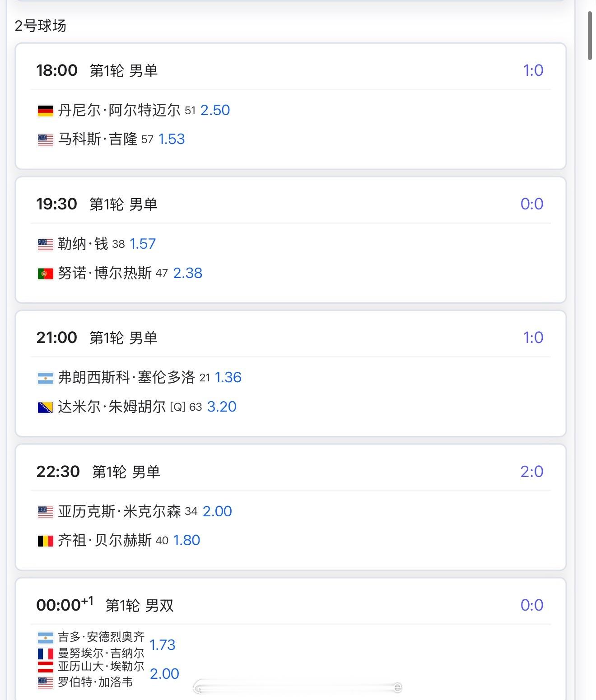596x700 pixels.
Task: Click 1:0 score of 18:00 match
Action: [533, 70]
